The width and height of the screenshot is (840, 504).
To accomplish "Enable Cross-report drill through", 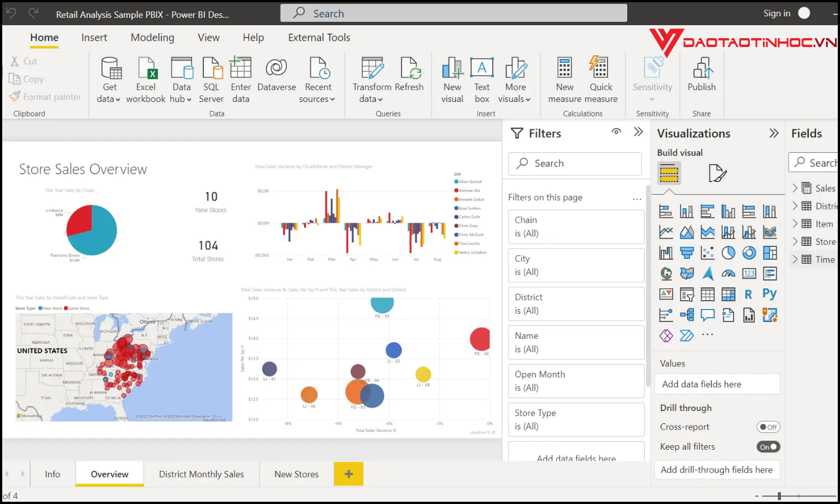I will [768, 427].
